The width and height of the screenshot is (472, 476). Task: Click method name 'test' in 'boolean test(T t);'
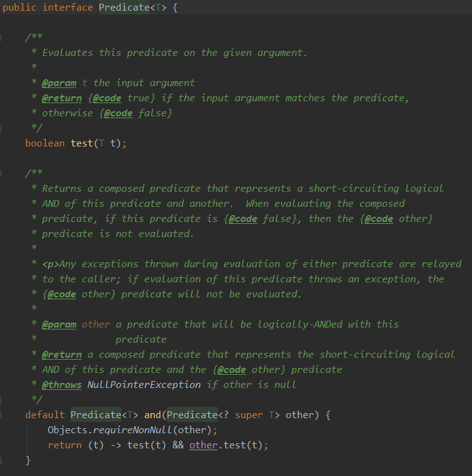tap(82, 143)
